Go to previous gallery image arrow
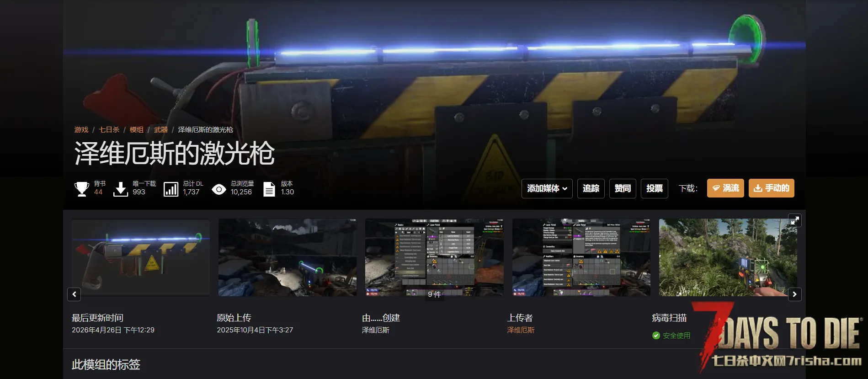This screenshot has width=868, height=379. (74, 294)
